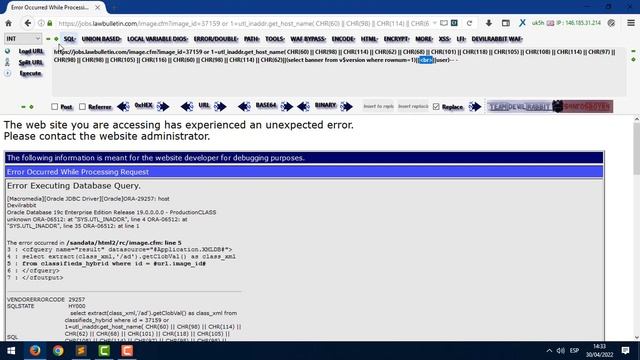The image size is (640, 360).
Task: Click the Insert replacing input field
Action: [413, 107]
